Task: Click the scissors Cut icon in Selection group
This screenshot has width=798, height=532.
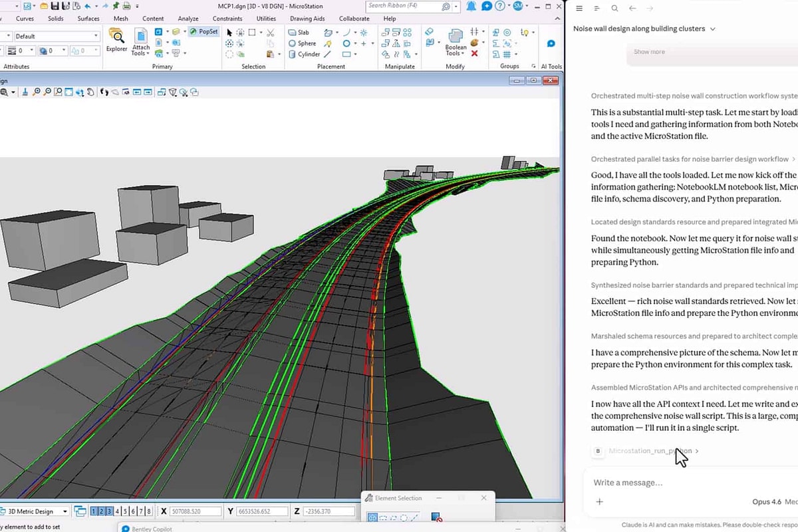Action: coord(270,32)
